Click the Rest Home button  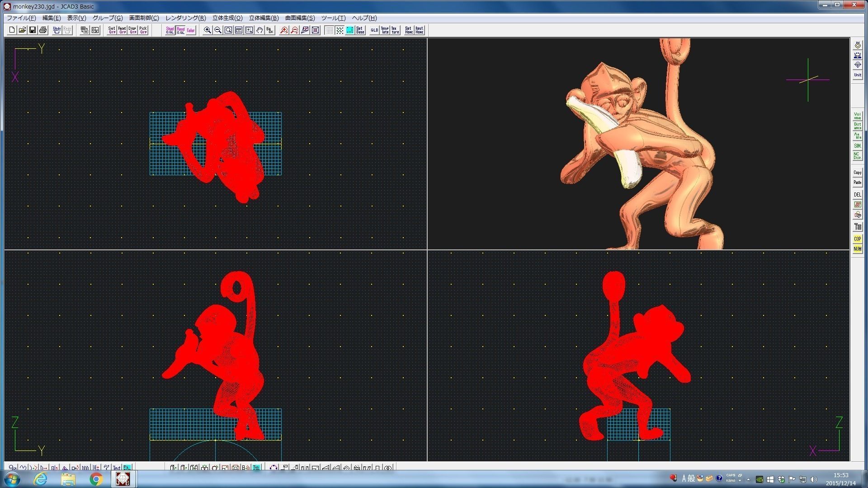click(x=419, y=30)
